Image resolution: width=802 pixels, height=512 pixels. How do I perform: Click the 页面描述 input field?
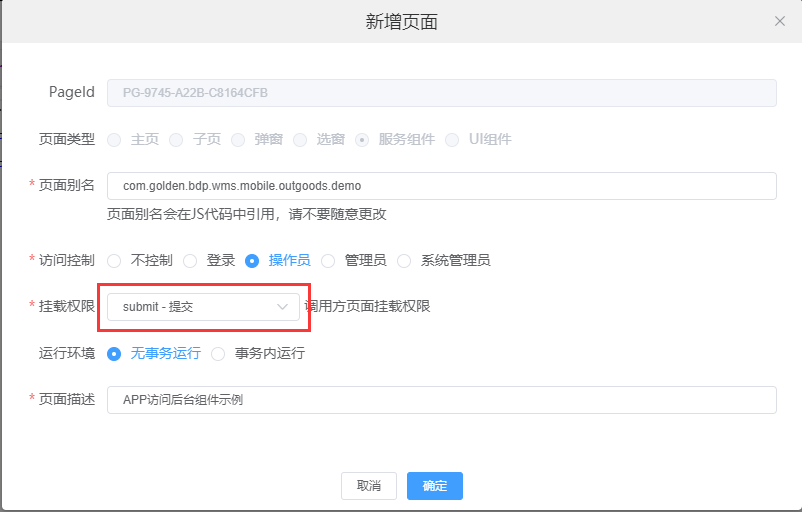(441, 400)
